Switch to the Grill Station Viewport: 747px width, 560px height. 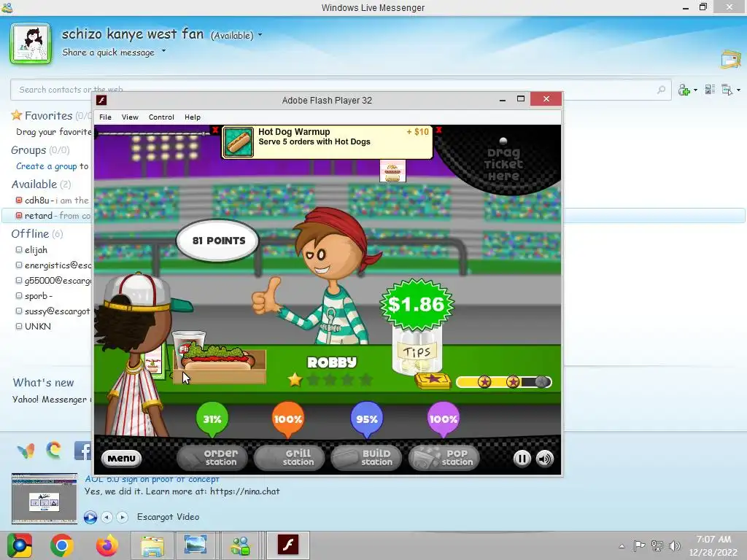pyautogui.click(x=290, y=458)
